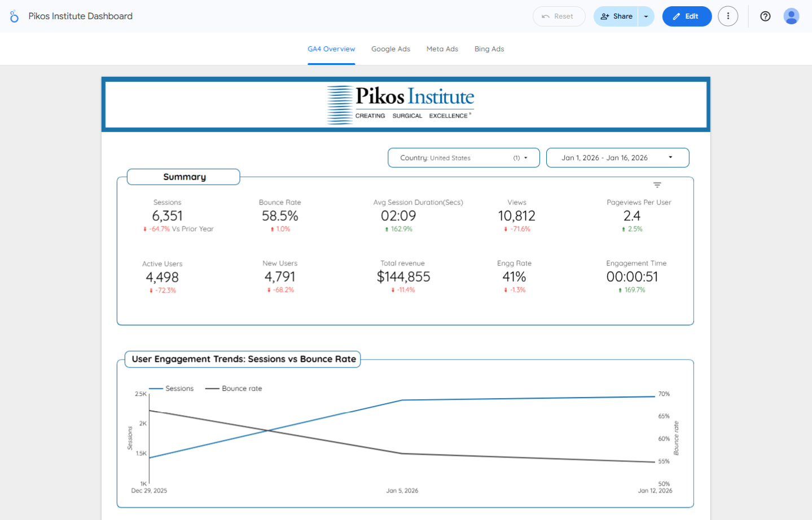Click the -64.7% Vs Prior Year change
812x520 pixels.
coord(178,229)
